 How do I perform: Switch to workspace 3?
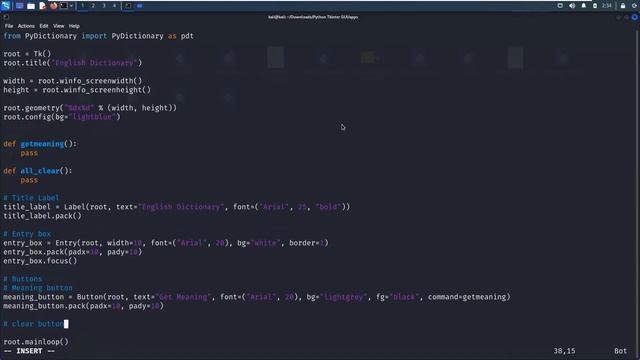coord(104,6)
